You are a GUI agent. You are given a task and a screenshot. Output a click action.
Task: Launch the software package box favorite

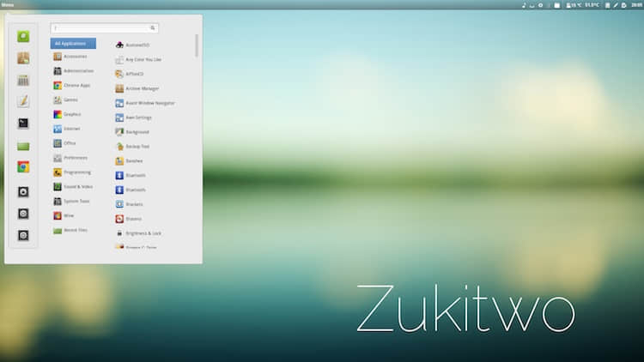point(23,57)
